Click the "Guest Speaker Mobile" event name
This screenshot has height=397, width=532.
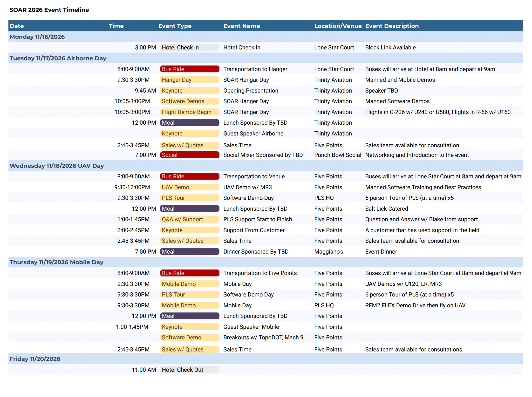251,327
